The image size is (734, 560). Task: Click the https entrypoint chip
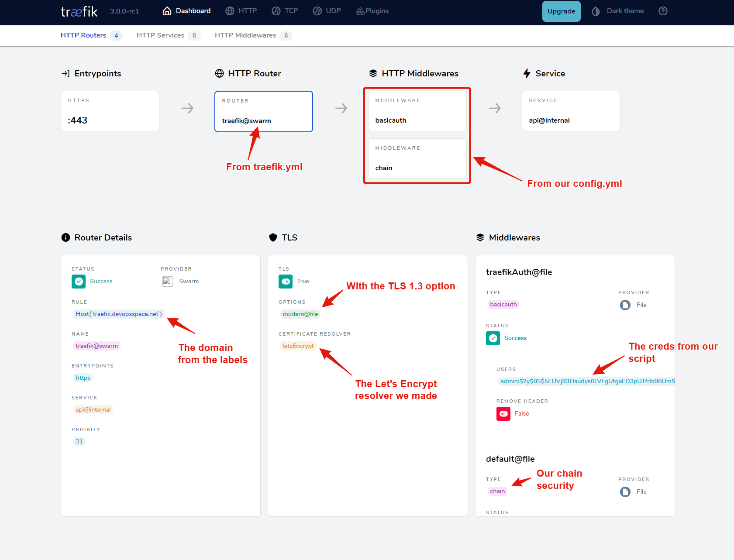pyautogui.click(x=83, y=378)
